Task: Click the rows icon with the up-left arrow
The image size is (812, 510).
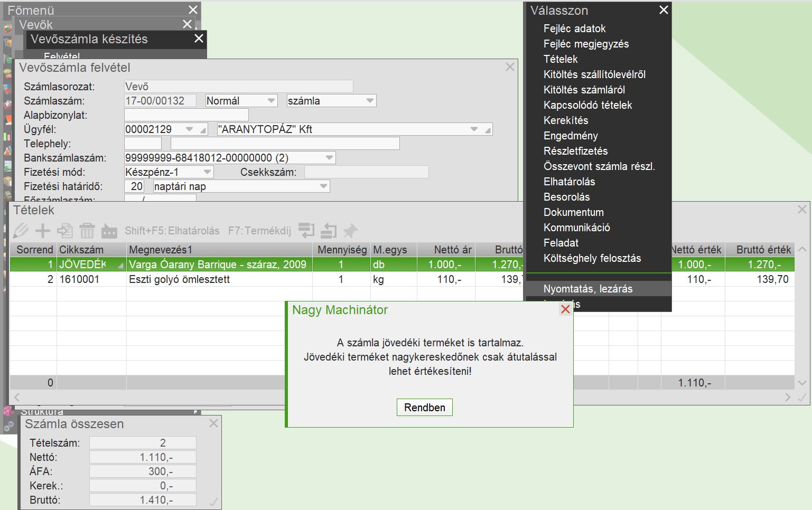Action: pyautogui.click(x=329, y=230)
